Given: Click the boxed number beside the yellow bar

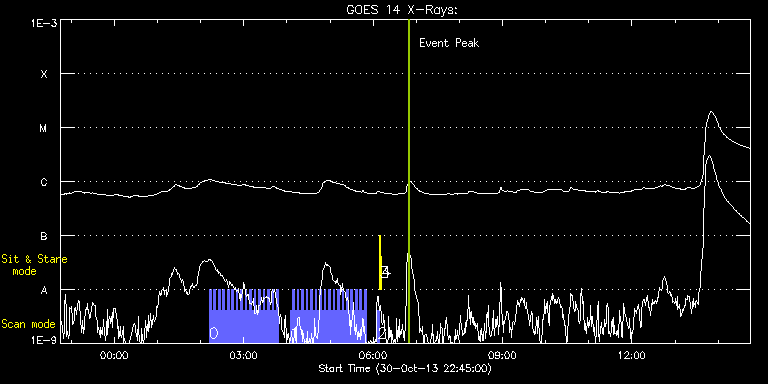Looking at the screenshot, I should point(385,272).
